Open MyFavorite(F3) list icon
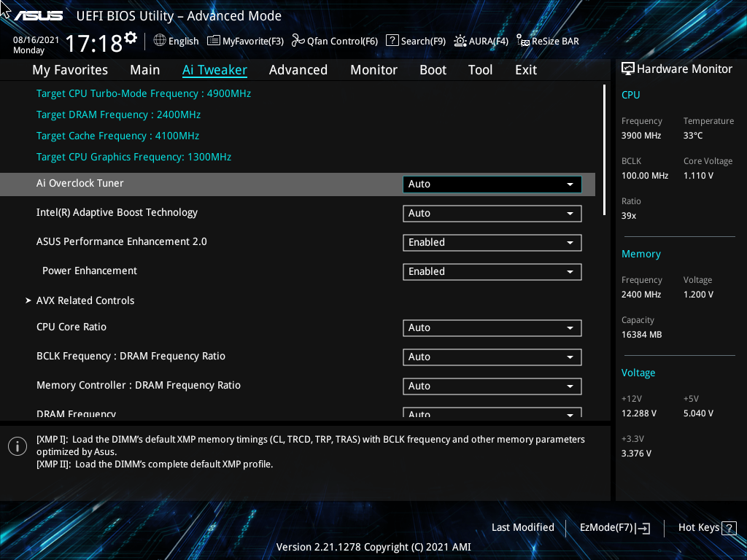The image size is (747, 560). point(214,41)
